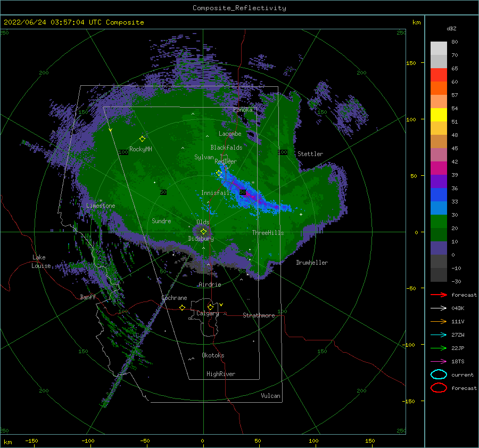479x448 pixels.
Task: Click the orange 111V arrow in legend
Action: point(439,321)
